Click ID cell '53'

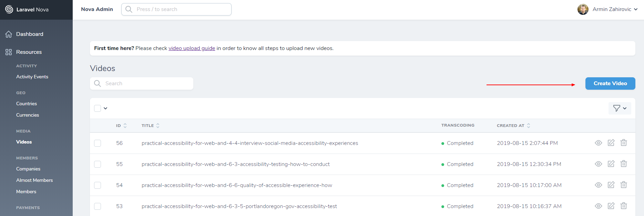(x=119, y=206)
